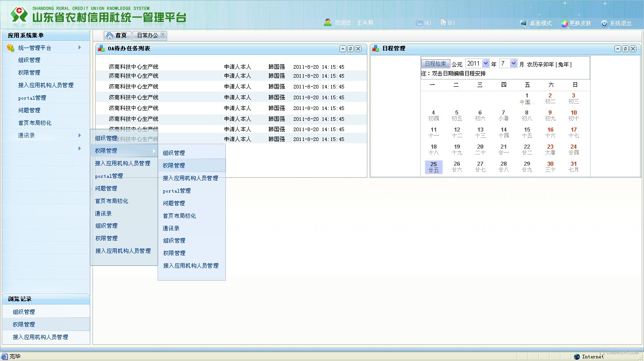Expand the arrow beside highlighted 权限管理 flyout item
Screen dimensions: 644x361
pos(154,151)
